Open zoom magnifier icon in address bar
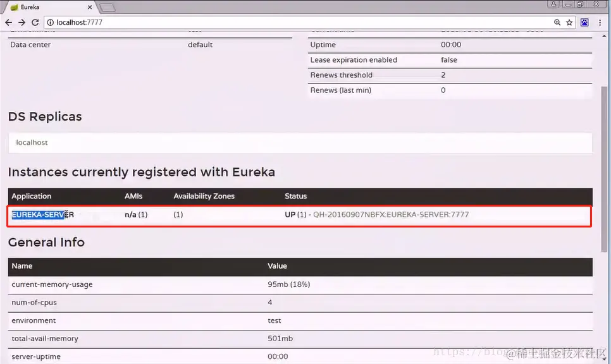The image size is (611, 364). pyautogui.click(x=557, y=23)
